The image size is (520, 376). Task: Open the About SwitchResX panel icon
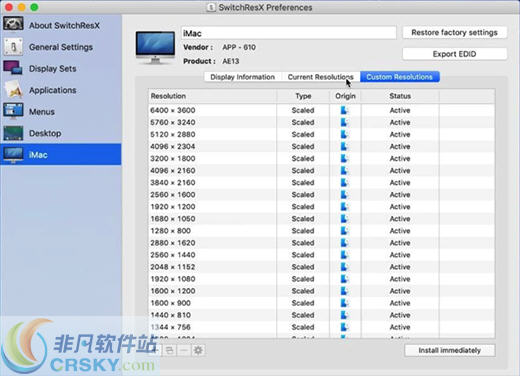tap(13, 25)
